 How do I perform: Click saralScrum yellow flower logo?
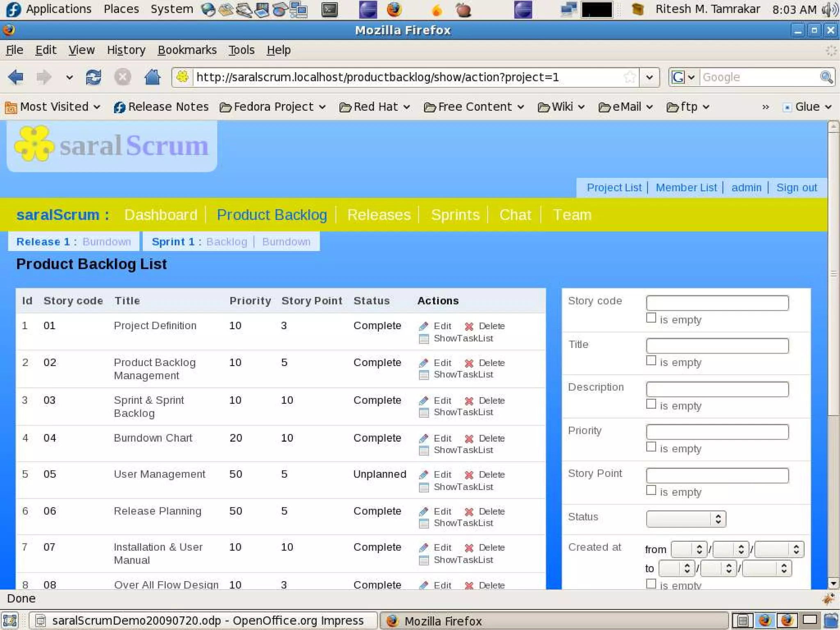(x=34, y=144)
